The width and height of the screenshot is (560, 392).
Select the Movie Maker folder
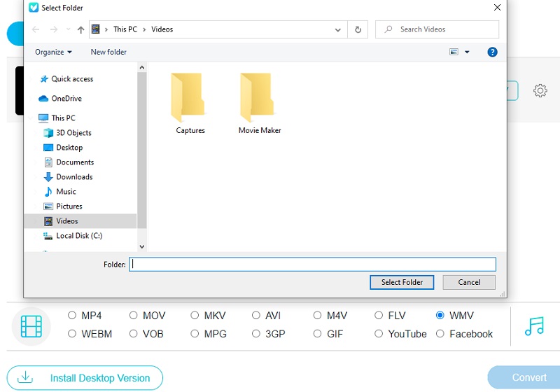(x=260, y=104)
